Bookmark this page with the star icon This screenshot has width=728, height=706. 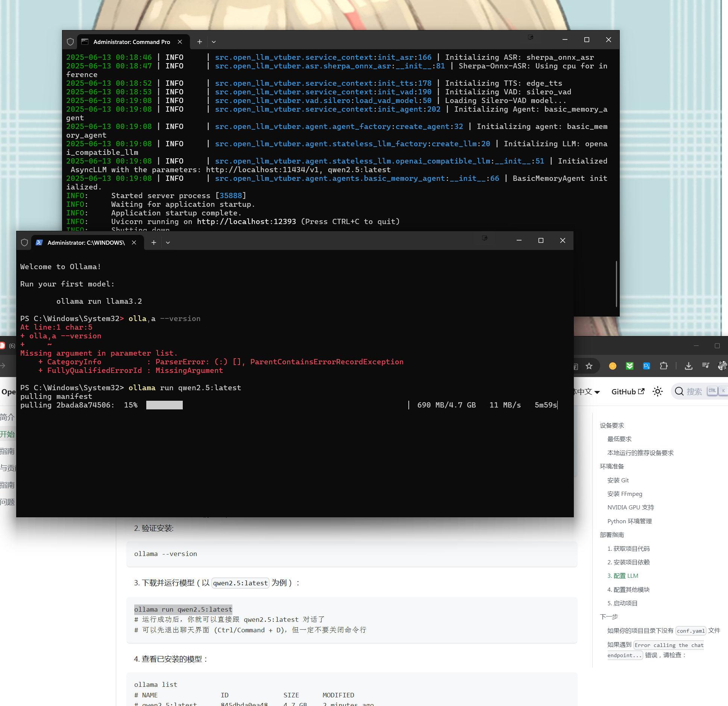pyautogui.click(x=589, y=366)
